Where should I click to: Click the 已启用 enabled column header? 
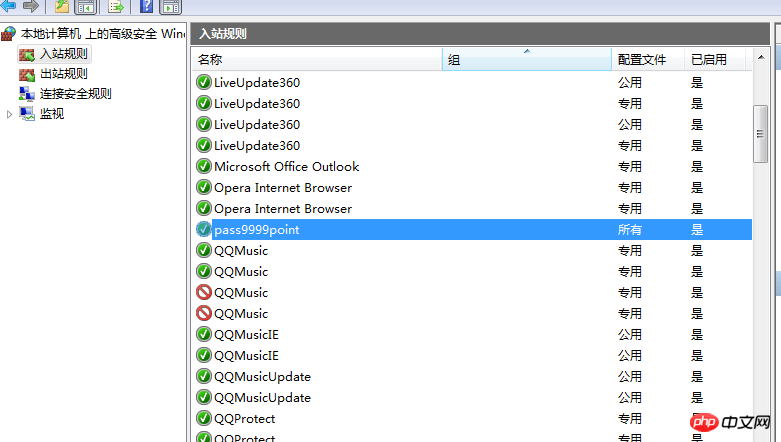(715, 60)
